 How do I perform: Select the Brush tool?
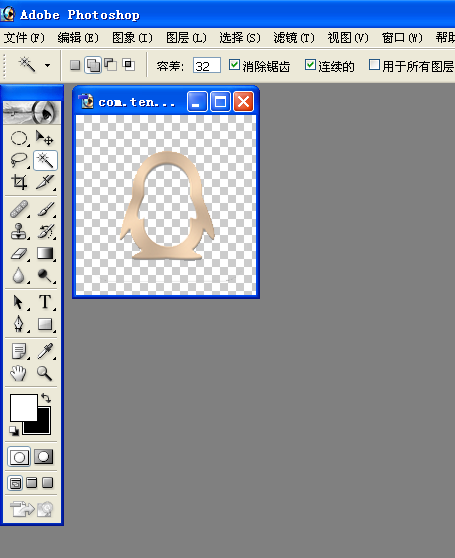(45, 209)
